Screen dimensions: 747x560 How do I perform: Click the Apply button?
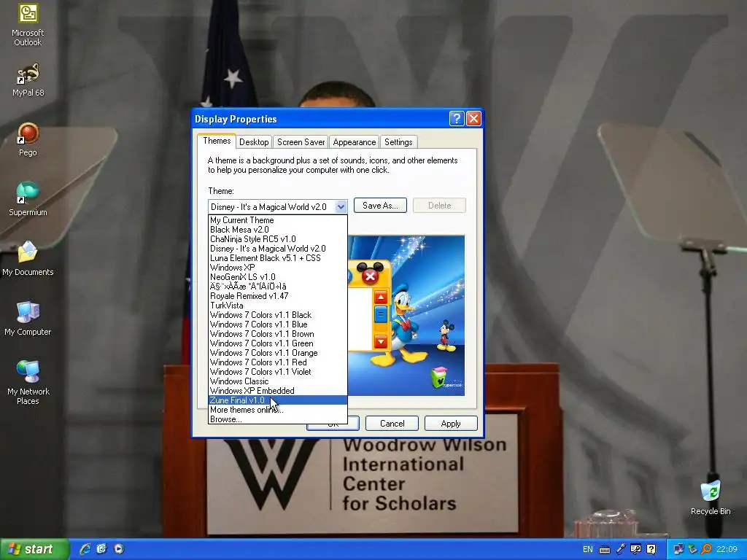pos(451,424)
